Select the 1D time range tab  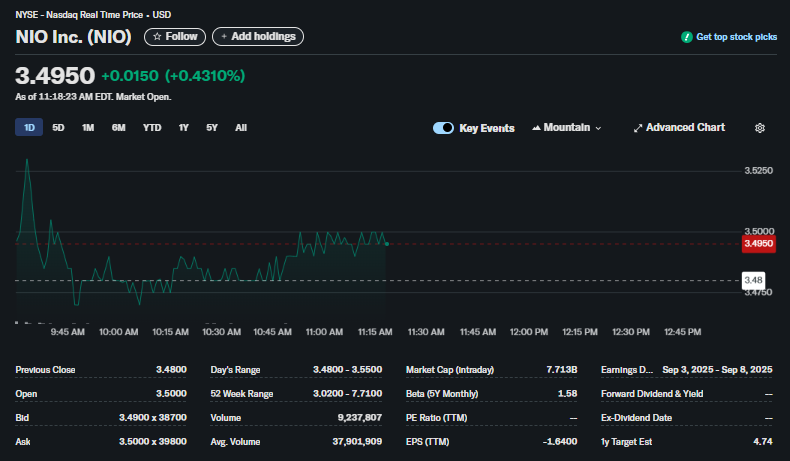point(29,127)
